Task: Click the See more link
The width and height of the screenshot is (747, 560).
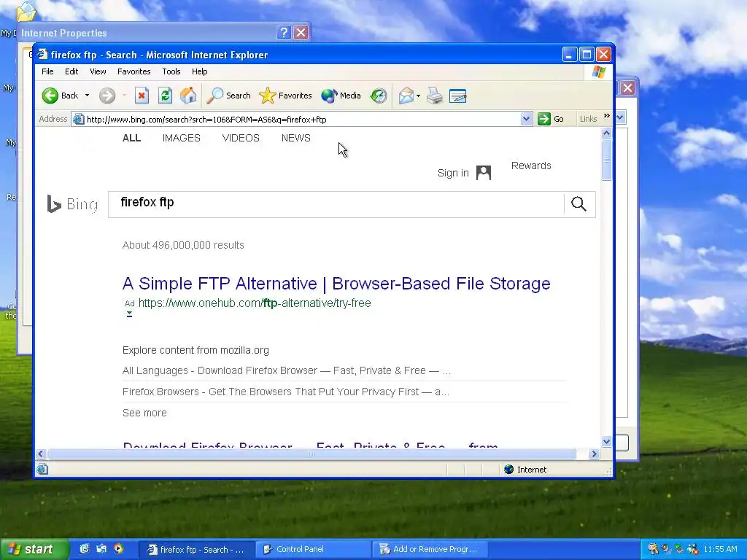Action: [144, 413]
